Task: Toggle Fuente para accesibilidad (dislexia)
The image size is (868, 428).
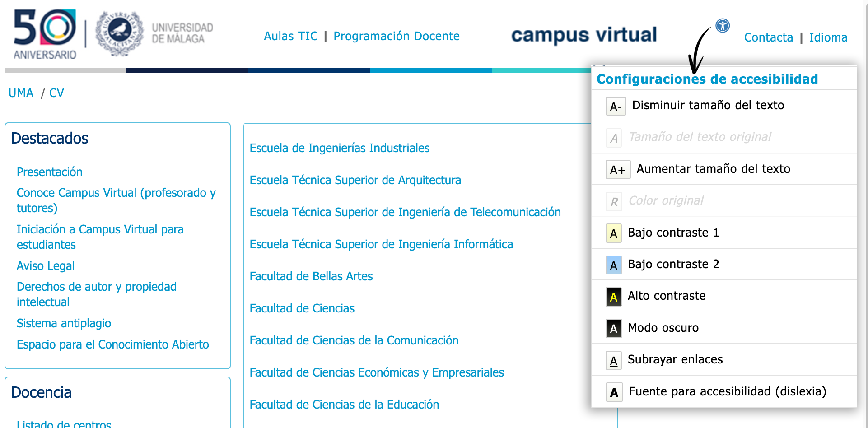Action: click(x=716, y=392)
